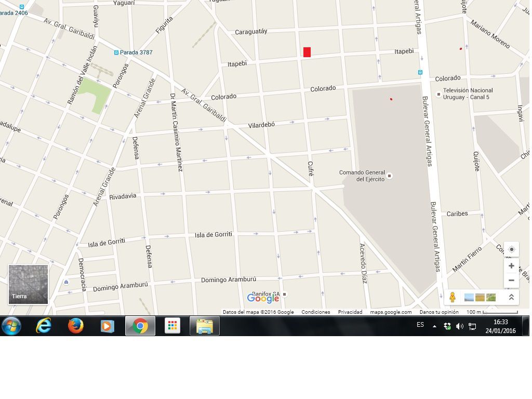Click the Figurita street label
This screenshot has height=399, width=532.
165,25
